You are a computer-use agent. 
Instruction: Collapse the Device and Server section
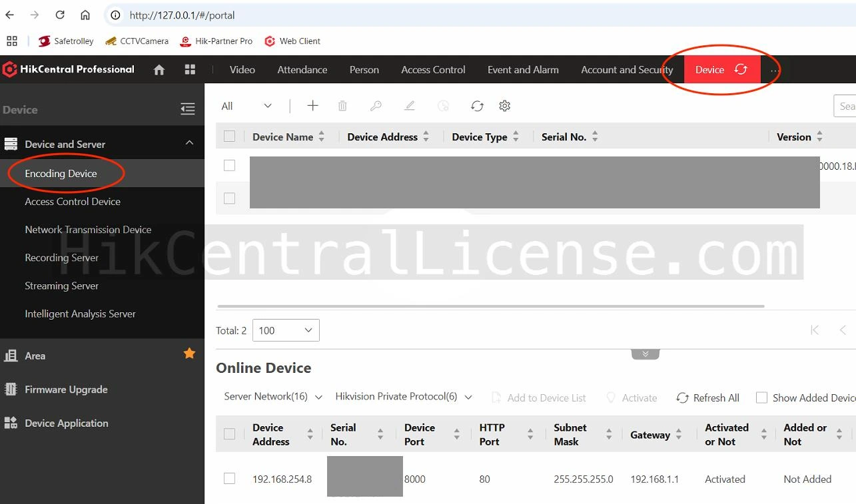pos(189,143)
